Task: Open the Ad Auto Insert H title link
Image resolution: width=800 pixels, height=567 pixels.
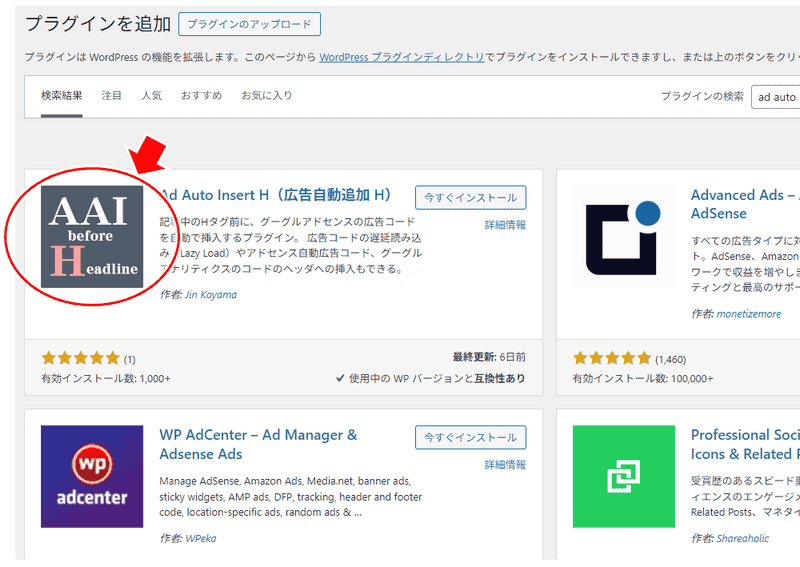Action: click(276, 195)
